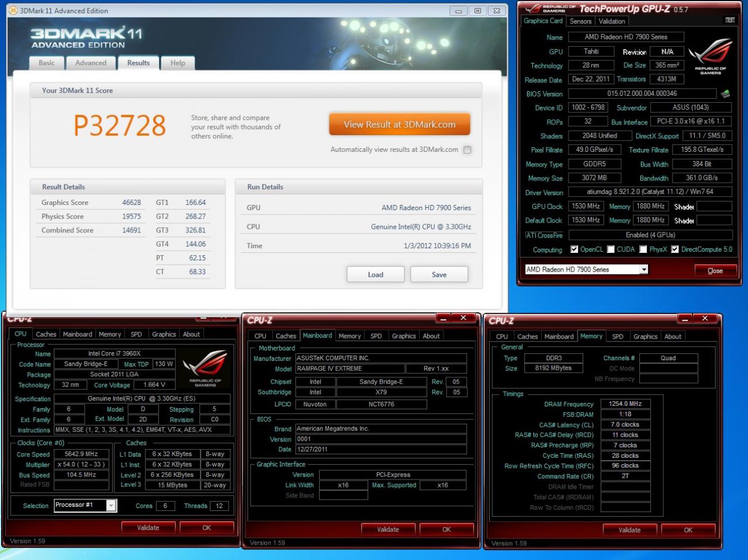Screen dimensions: 748x560
Task: Click the memory Size value 8192 MBytes
Action: [553, 368]
